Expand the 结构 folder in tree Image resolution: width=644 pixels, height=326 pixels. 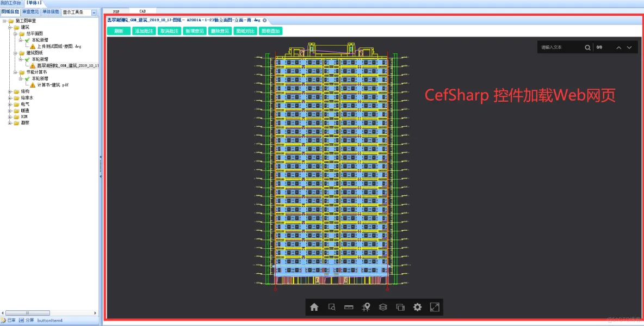click(10, 91)
